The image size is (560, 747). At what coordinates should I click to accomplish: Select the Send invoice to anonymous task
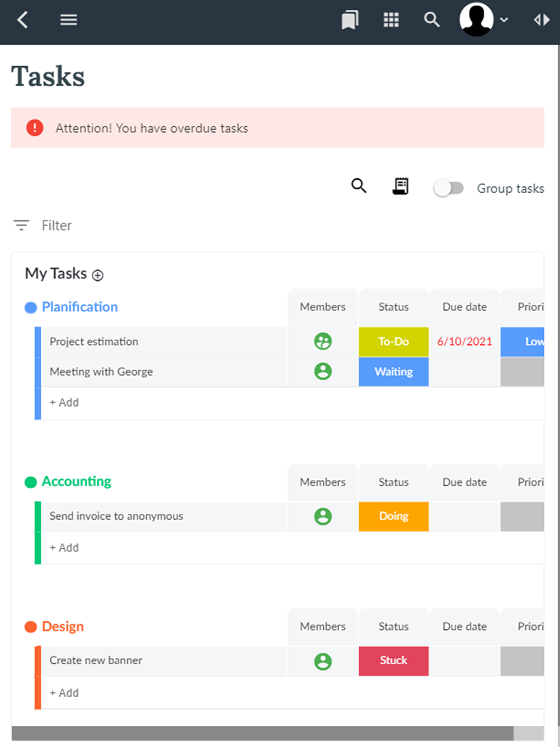[164, 516]
